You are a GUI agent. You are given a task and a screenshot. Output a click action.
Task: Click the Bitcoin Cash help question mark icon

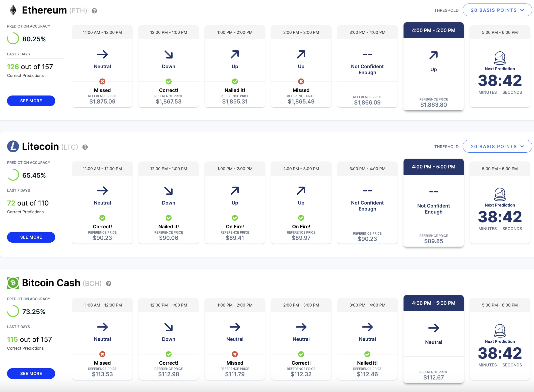(109, 283)
